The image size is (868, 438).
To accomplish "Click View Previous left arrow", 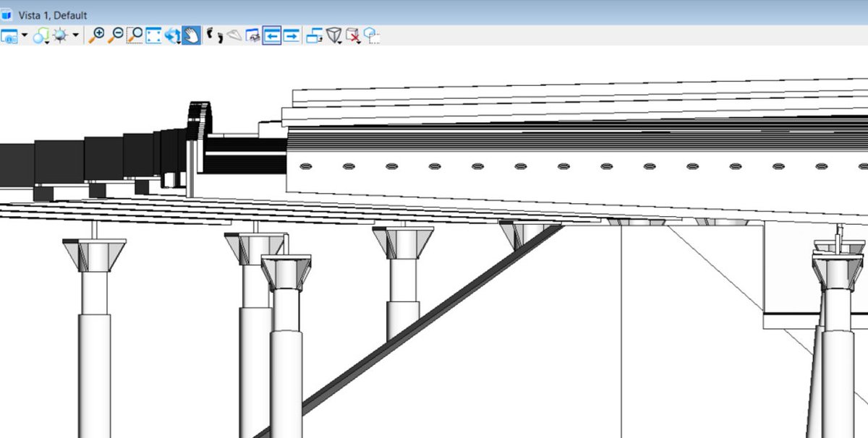I will pos(271,35).
